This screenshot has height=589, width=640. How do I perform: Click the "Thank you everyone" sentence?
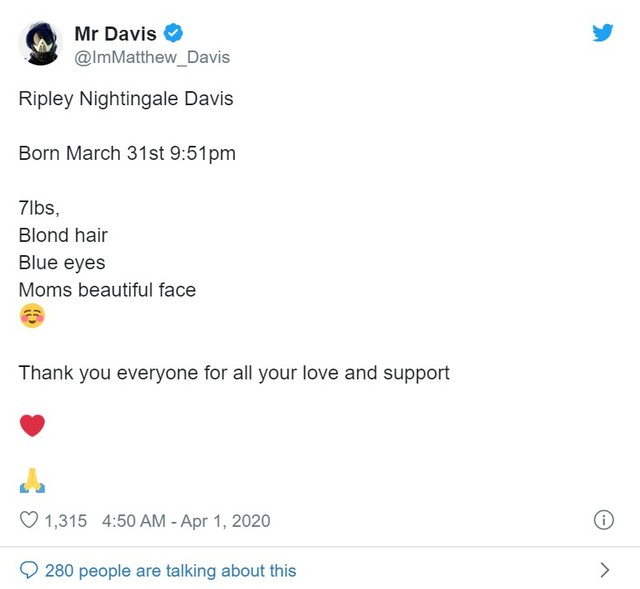[234, 372]
